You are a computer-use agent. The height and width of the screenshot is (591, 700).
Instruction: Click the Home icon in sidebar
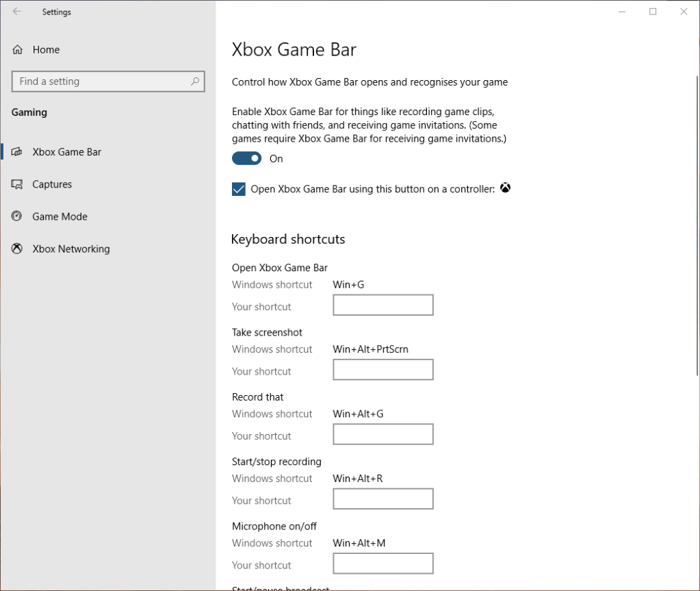pyautogui.click(x=18, y=50)
